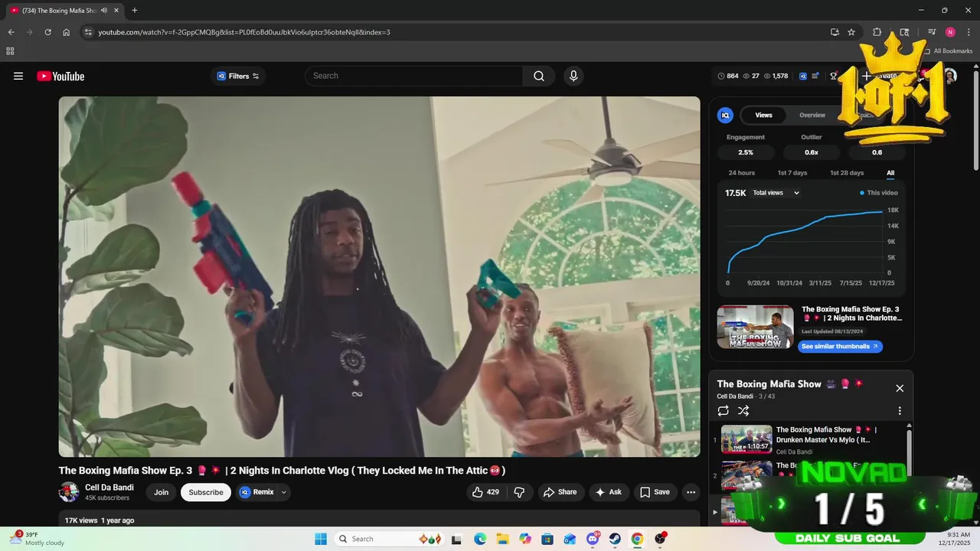The image size is (980, 551).
Task: Open Cell Da Bandi channel avatar
Action: pyautogui.click(x=69, y=492)
